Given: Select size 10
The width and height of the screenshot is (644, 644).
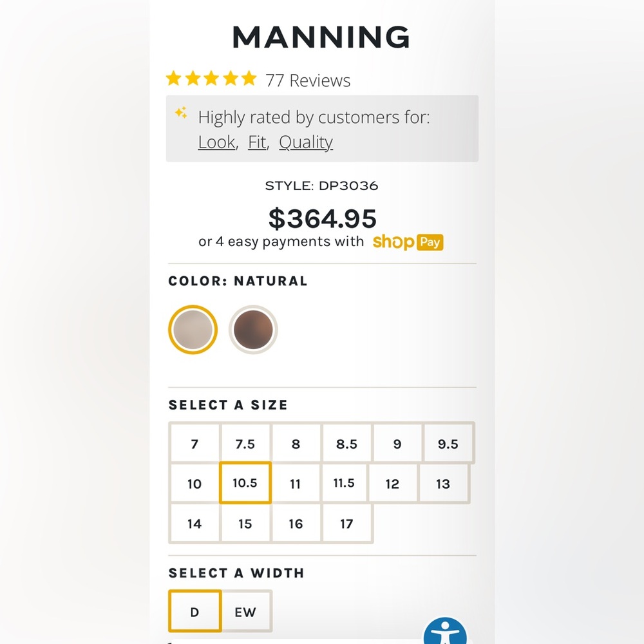Looking at the screenshot, I should (x=194, y=484).
